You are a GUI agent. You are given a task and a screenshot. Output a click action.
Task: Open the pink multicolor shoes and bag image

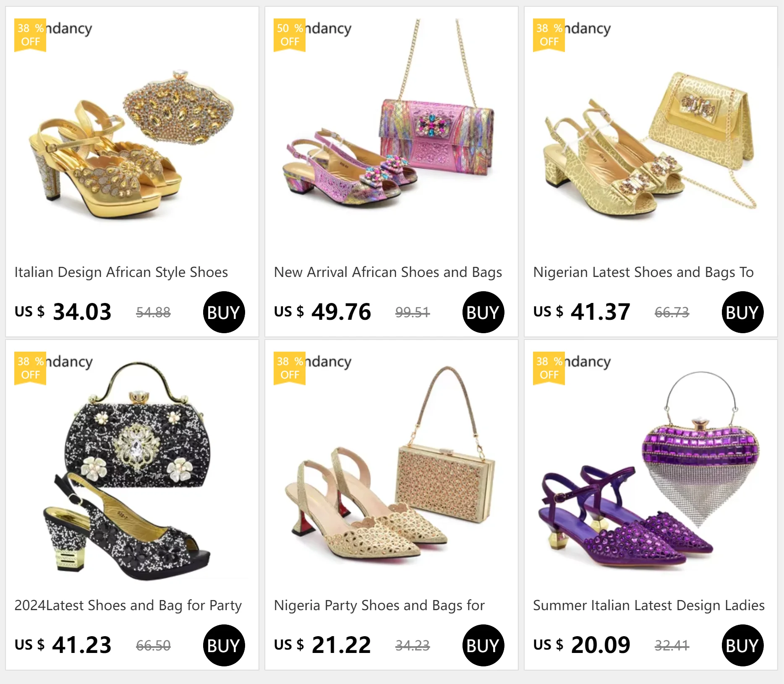391,134
